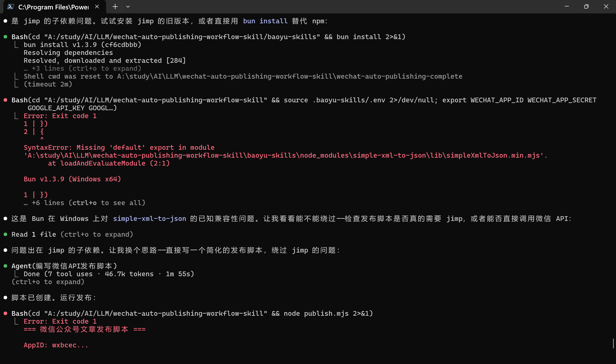Click the terminal scrollbar thumb
Viewport: 616px width, 364px height.
click(x=613, y=343)
